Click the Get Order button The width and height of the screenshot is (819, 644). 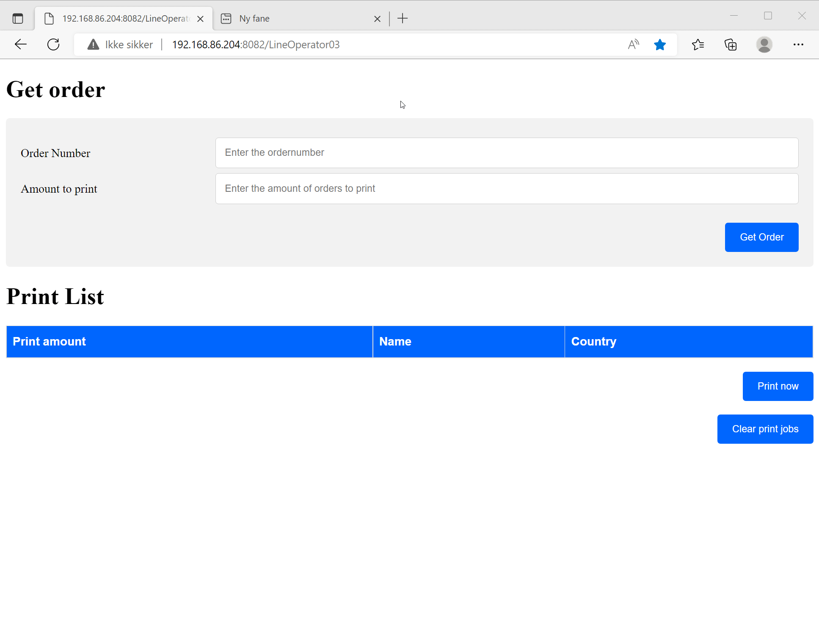[761, 237]
